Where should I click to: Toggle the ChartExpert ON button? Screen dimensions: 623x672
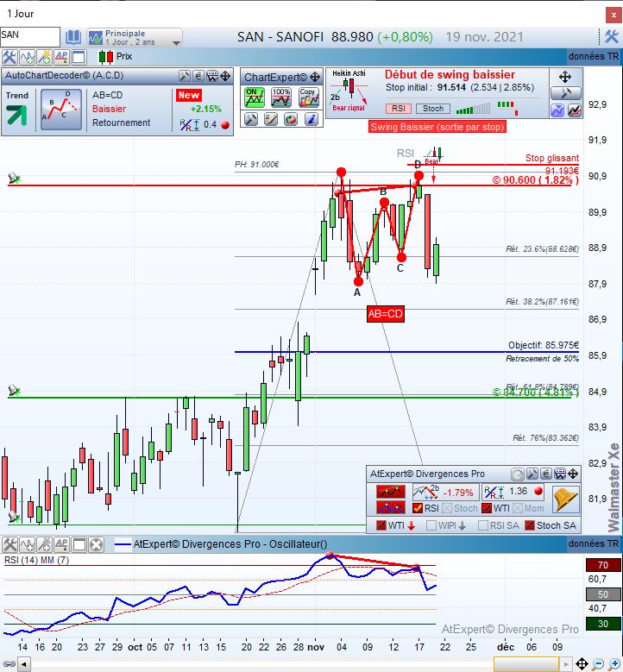pos(255,97)
